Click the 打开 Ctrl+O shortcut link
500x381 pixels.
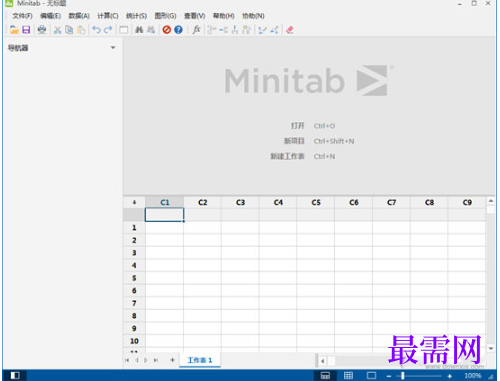pyautogui.click(x=313, y=126)
